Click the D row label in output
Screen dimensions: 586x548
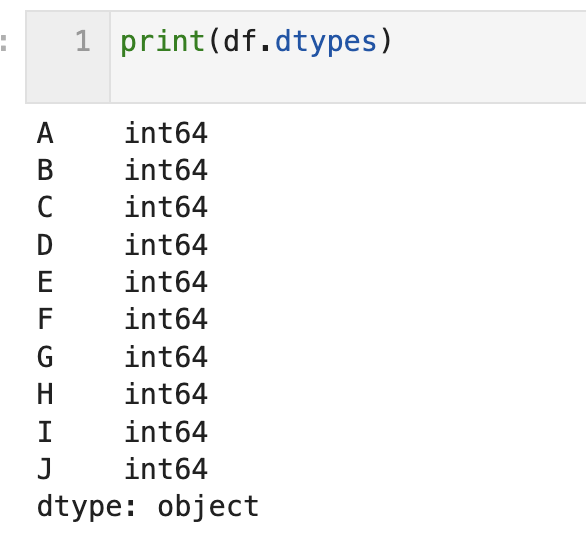click(x=45, y=245)
